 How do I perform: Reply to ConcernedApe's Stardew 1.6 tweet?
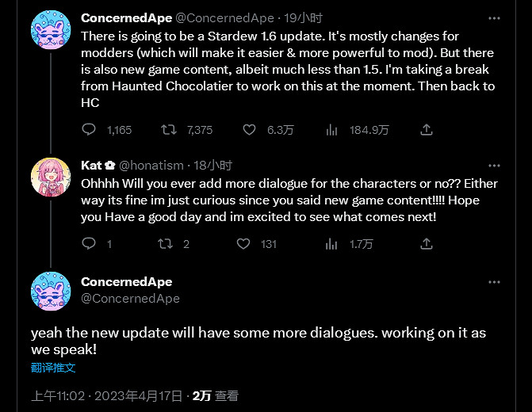click(90, 129)
